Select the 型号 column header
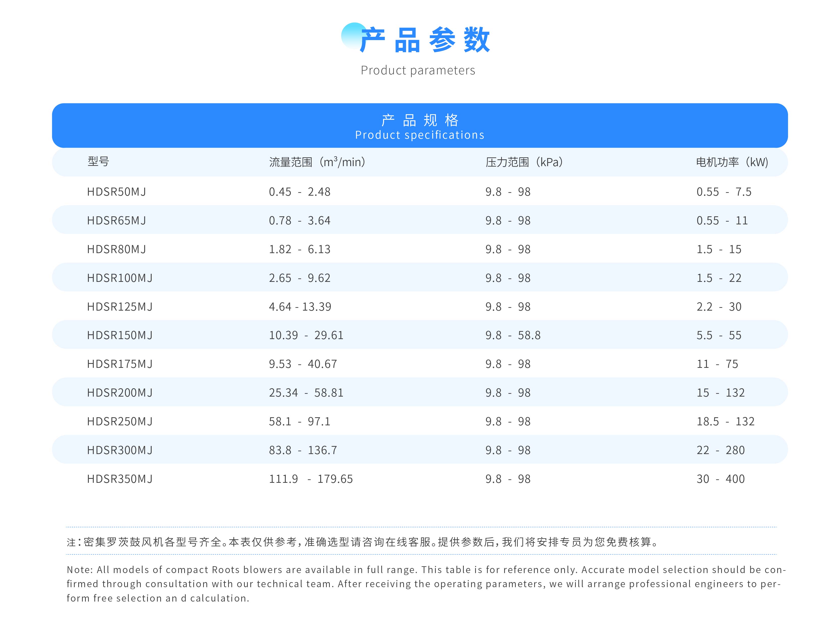Viewport: 840px width, 626px height. 98,162
